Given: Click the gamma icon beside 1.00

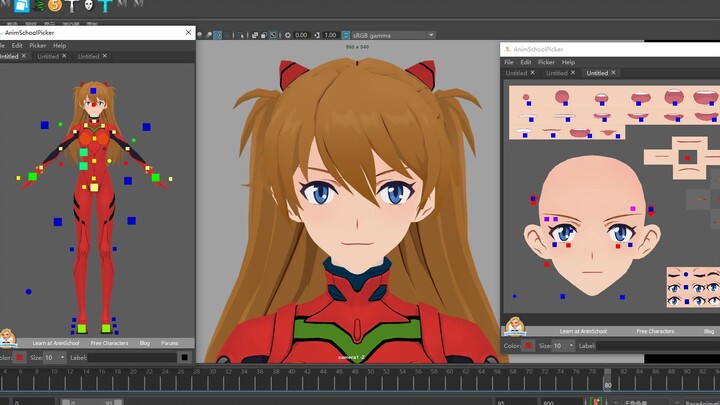Looking at the screenshot, I should tap(317, 35).
